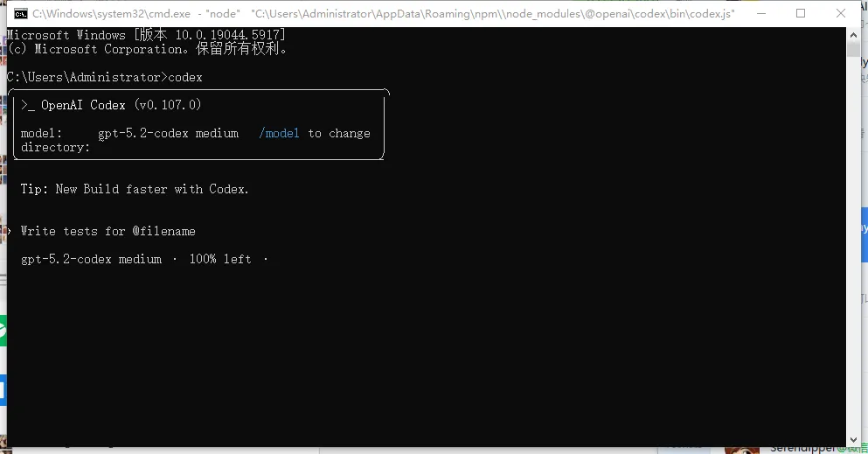Open the cmd.exe title bar system icon

(20, 13)
